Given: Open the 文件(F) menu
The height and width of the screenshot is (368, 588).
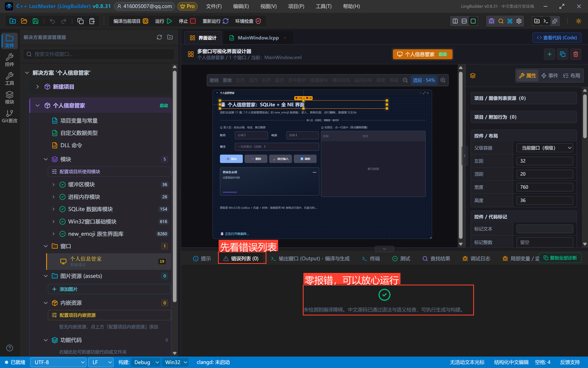Looking at the screenshot, I should click(214, 6).
